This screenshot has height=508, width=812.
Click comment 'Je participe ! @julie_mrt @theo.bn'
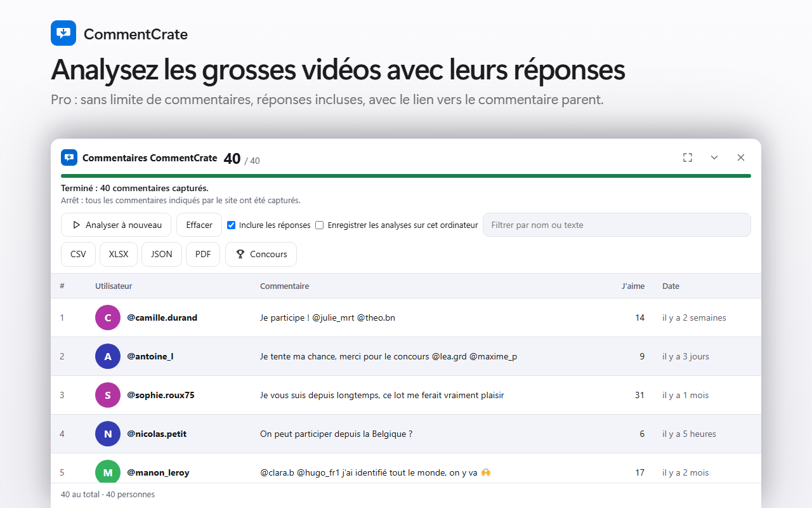327,317
